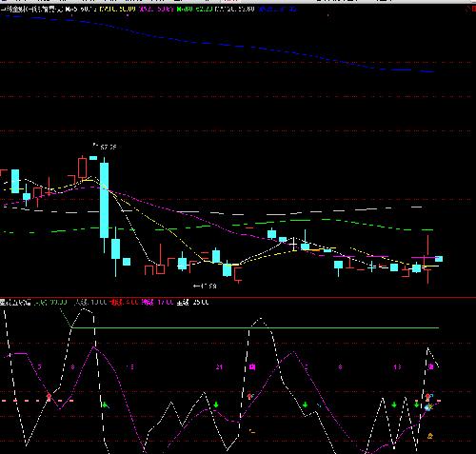Click the green arrow after the big drop
476x454 pixels.
pyautogui.click(x=105, y=405)
